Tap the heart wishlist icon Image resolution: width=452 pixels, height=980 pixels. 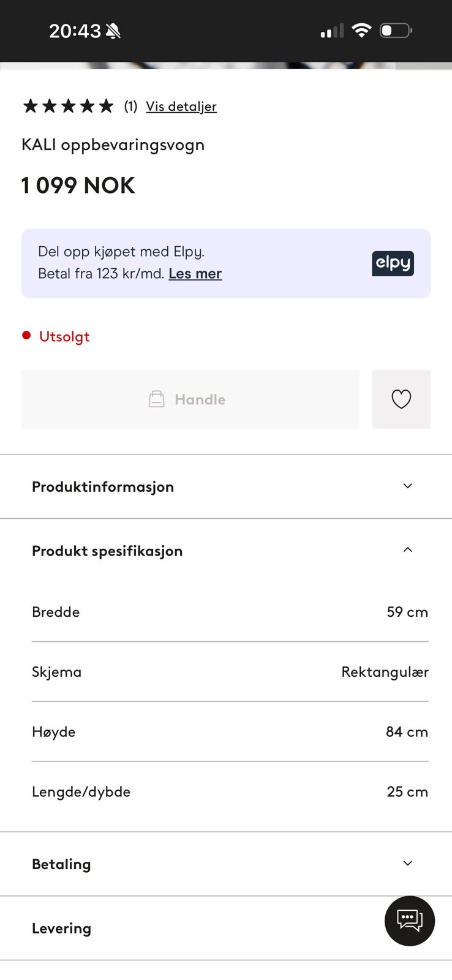pyautogui.click(x=401, y=399)
